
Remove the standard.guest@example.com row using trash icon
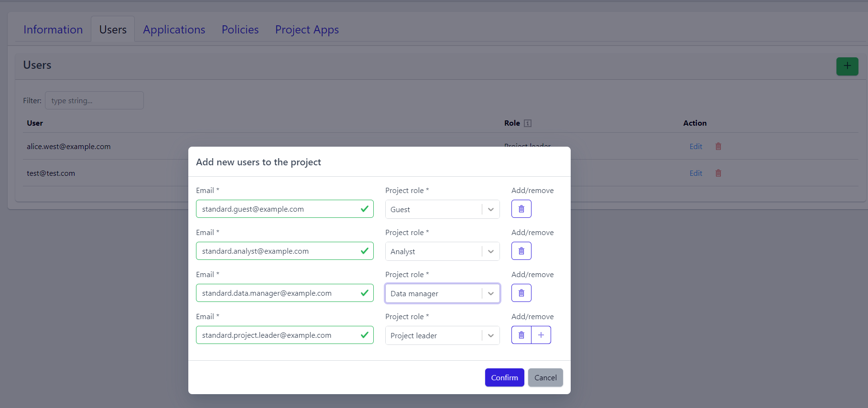(x=521, y=209)
